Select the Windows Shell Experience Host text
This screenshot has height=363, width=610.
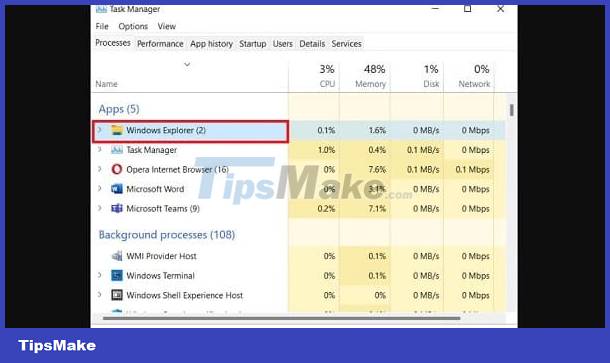point(184,295)
